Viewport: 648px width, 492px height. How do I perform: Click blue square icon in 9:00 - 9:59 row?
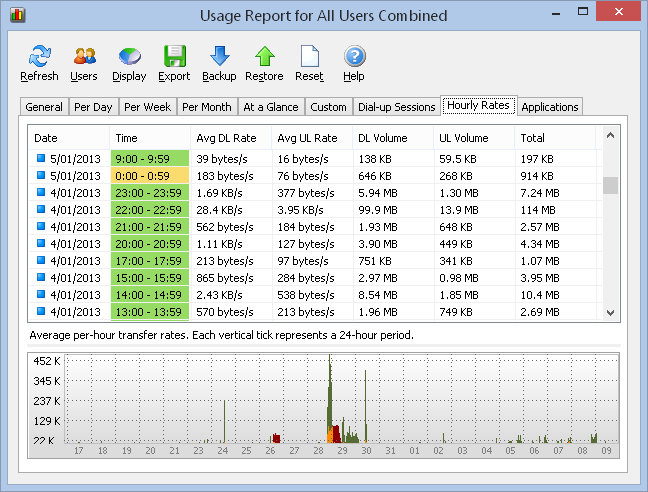pos(40,158)
